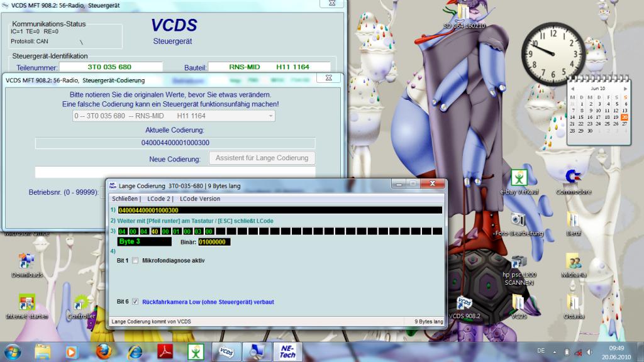Viewport: 644px width, 362px height.
Task: Select the byte cell showing 40
Action: pos(155,231)
